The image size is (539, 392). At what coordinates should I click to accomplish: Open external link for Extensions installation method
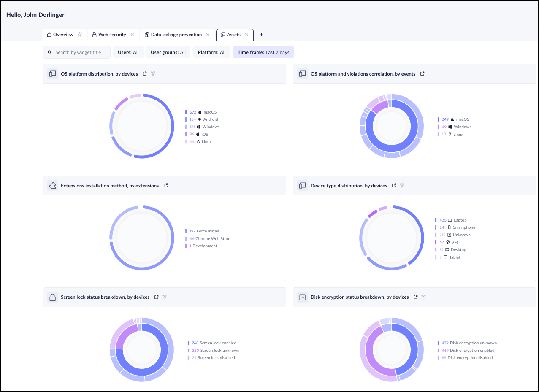tap(166, 186)
